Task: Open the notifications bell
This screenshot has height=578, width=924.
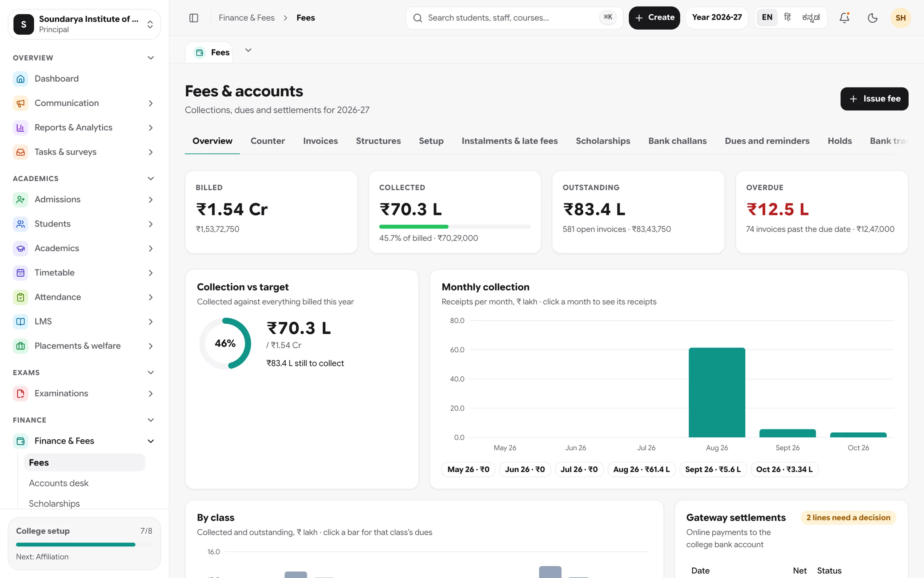Action: [x=844, y=18]
